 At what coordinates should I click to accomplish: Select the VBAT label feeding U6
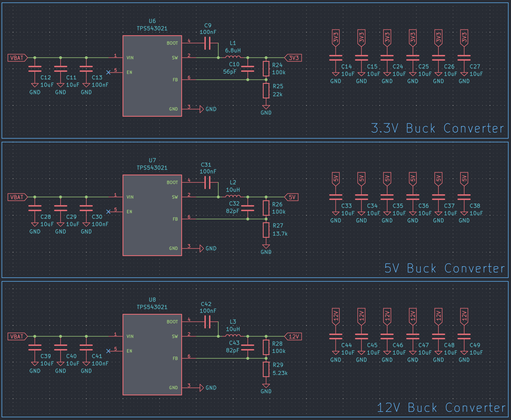click(x=17, y=58)
